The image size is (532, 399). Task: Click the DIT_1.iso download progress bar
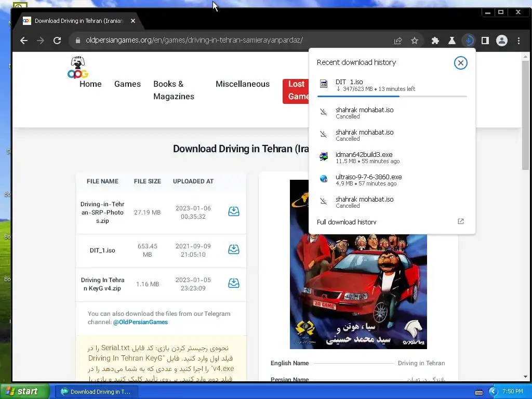(x=392, y=96)
